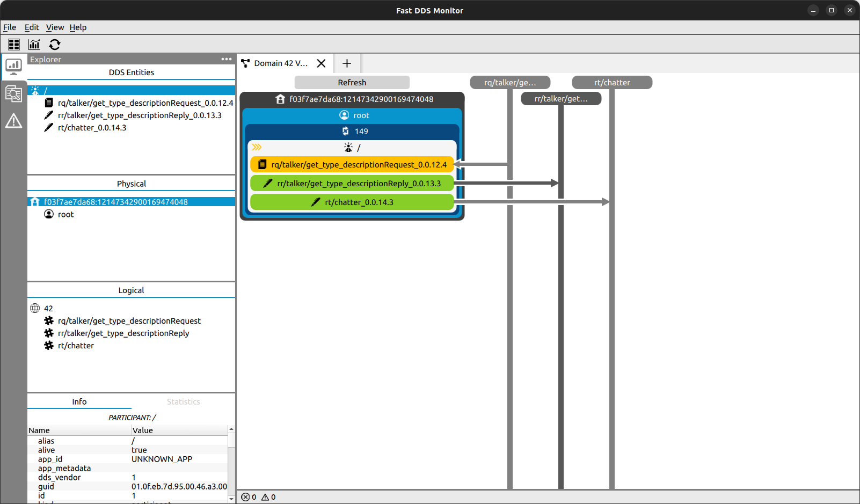
Task: Click the refresh arrows toolbar icon
Action: point(55,45)
